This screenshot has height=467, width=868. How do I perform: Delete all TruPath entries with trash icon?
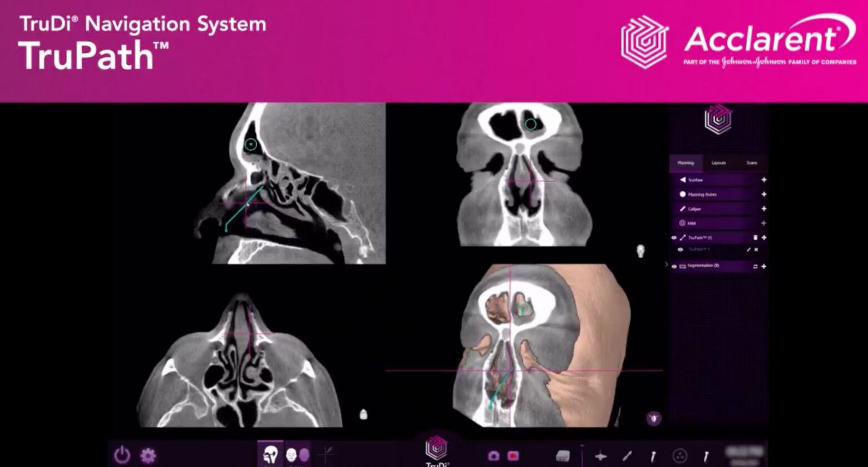click(755, 237)
